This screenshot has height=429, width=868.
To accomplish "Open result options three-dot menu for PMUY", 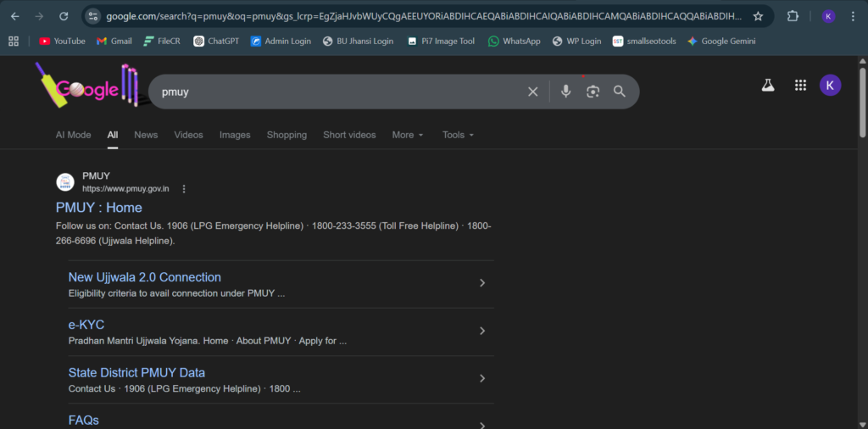I will click(184, 189).
